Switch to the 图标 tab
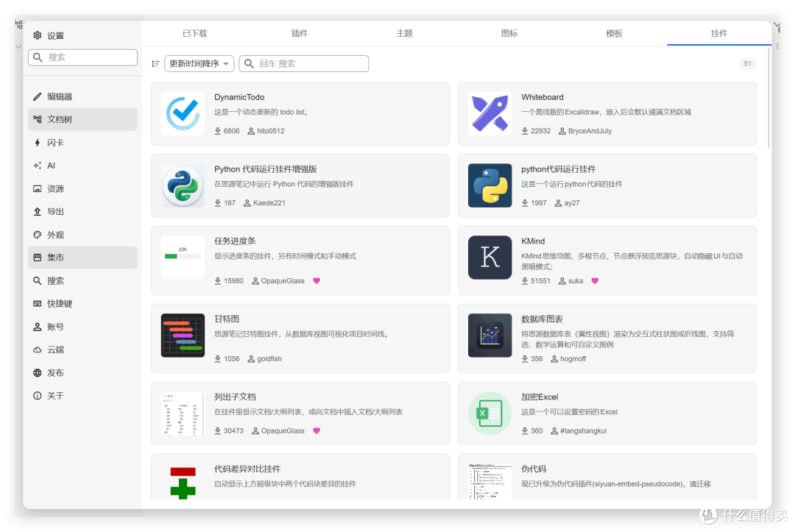The height and width of the screenshot is (532, 795). (509, 33)
